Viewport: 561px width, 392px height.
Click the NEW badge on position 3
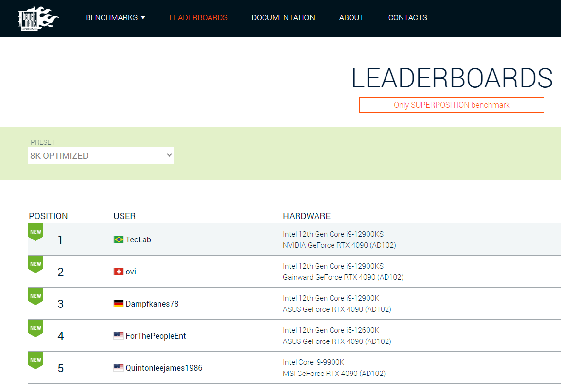[35, 296]
